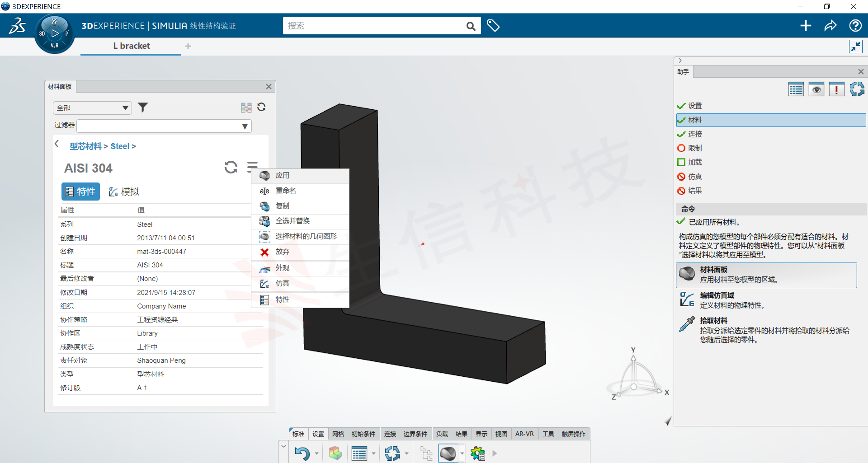This screenshot has width=868, height=463.
Task: Choose 重命名 from the context menu
Action: (300, 191)
